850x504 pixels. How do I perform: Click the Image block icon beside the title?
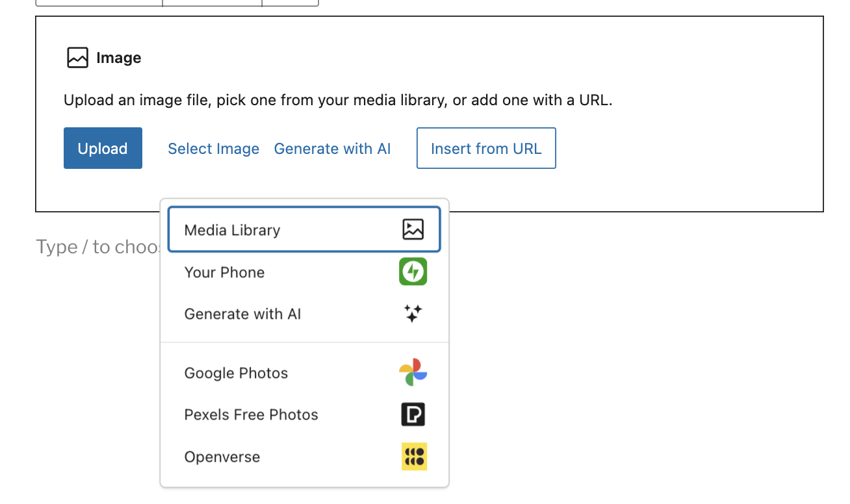77,58
